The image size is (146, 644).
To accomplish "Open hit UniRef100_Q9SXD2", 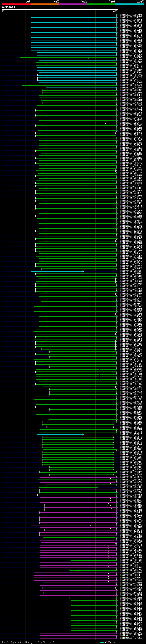I will pyautogui.click(x=131, y=15).
